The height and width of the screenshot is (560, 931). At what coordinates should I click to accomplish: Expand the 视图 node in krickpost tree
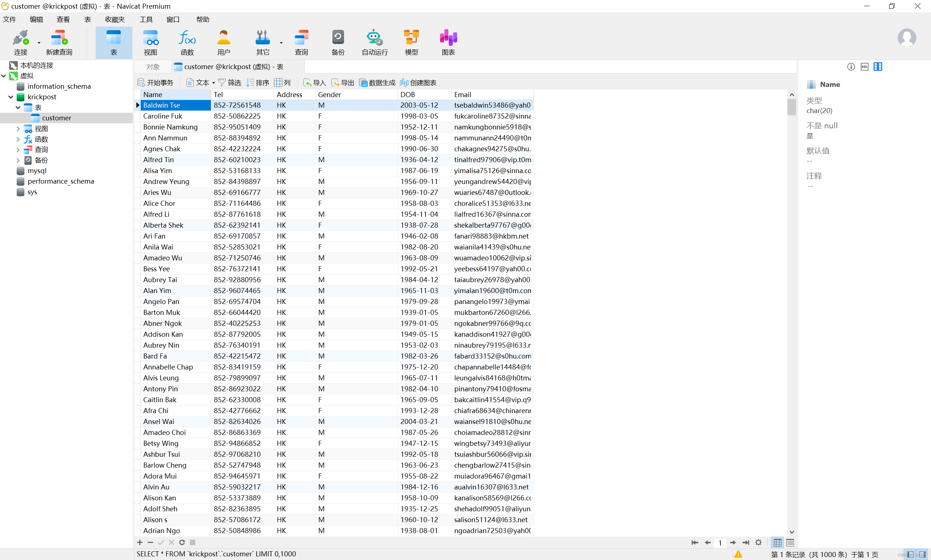coord(18,129)
